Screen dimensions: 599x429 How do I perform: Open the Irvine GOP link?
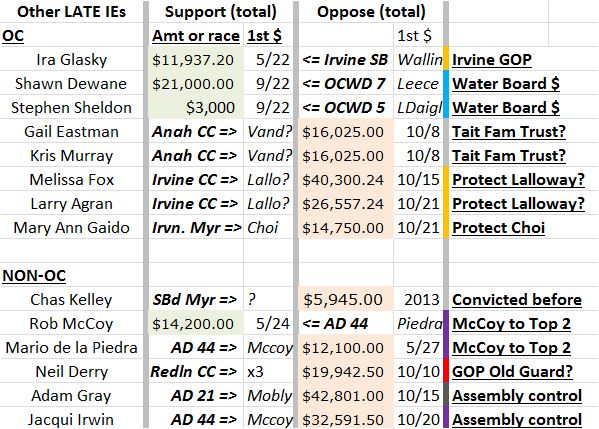(x=492, y=60)
